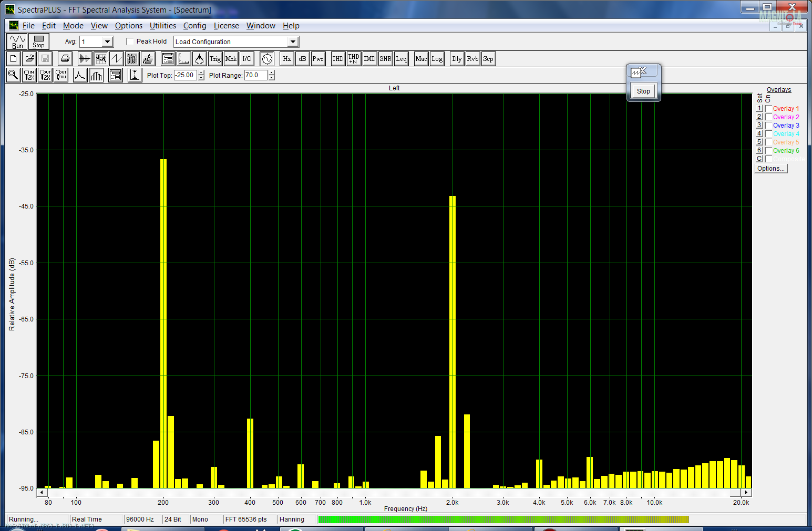The image size is (812, 531).
Task: Decrease Plot Range with down arrow
Action: [x=272, y=78]
